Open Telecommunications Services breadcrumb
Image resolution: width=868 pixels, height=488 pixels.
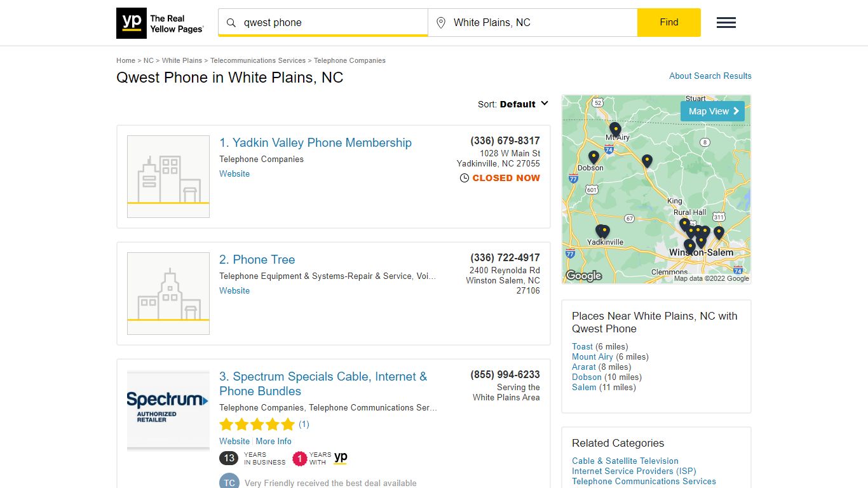click(258, 60)
